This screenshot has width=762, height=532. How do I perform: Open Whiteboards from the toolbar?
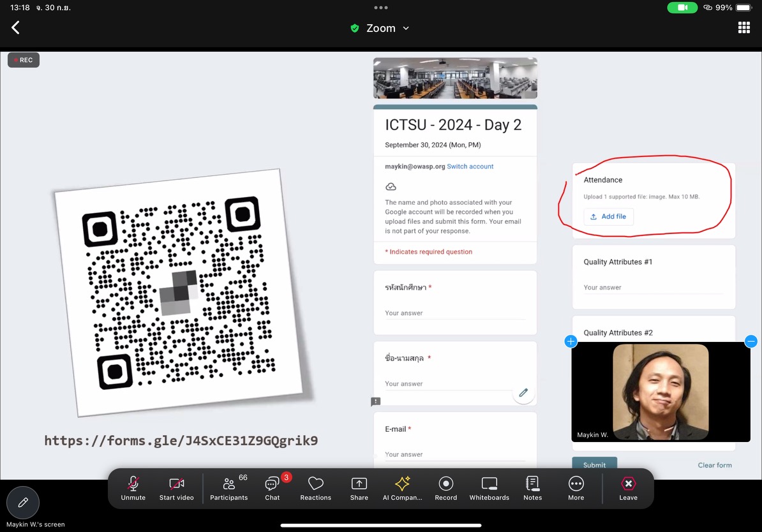tap(489, 489)
